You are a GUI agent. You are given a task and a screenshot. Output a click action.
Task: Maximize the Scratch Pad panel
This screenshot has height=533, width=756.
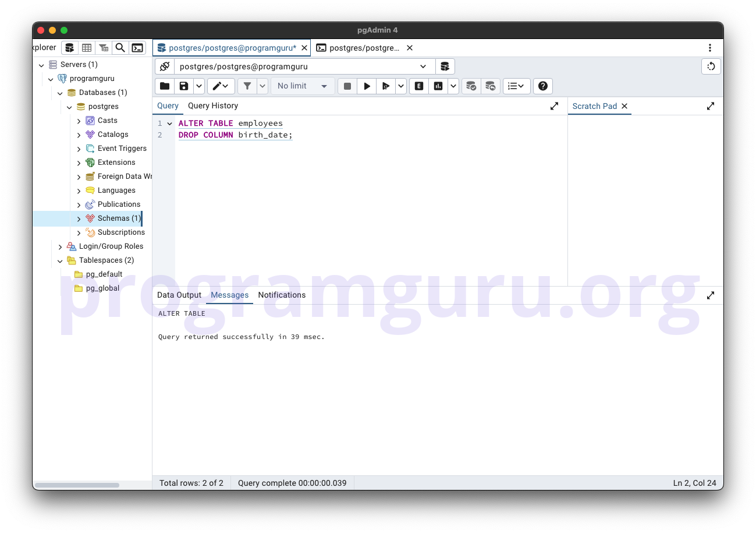711,106
